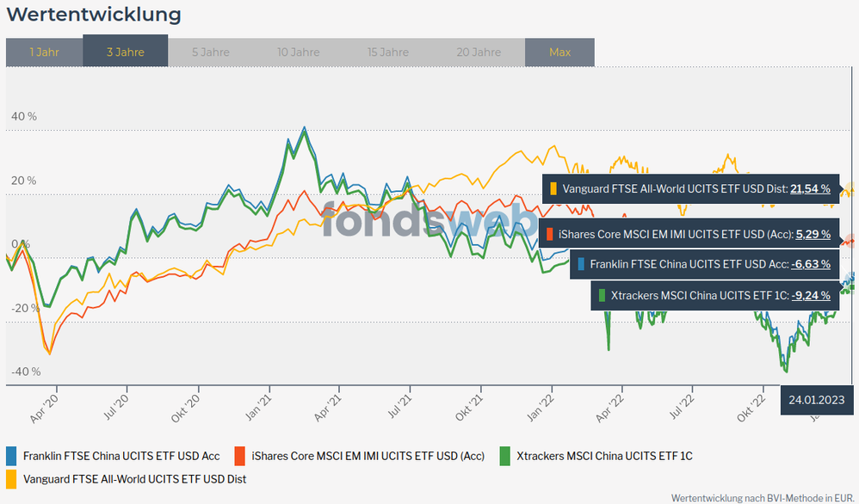Viewport: 859px width, 504px height.
Task: Click the Vanguard 21,54 % tooltip value
Action: [x=810, y=188]
